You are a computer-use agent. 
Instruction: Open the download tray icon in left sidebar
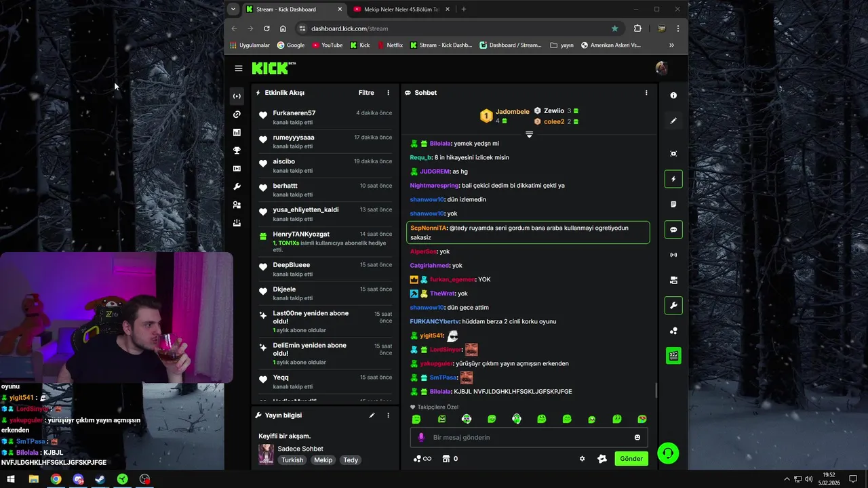coord(237,223)
